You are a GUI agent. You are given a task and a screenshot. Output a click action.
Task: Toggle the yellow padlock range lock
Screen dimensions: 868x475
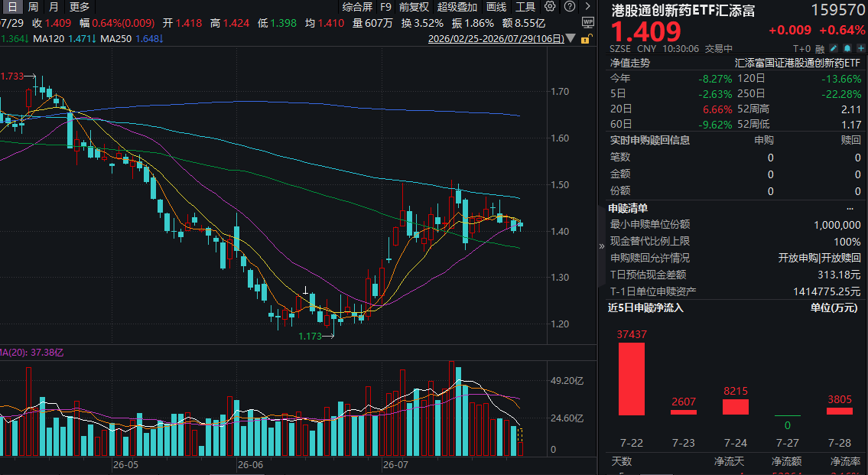point(587,39)
